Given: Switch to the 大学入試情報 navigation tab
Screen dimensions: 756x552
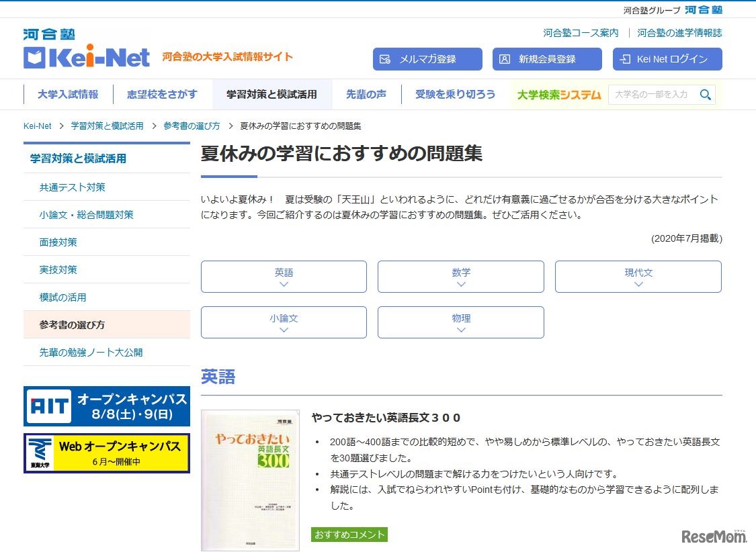Looking at the screenshot, I should [x=67, y=94].
